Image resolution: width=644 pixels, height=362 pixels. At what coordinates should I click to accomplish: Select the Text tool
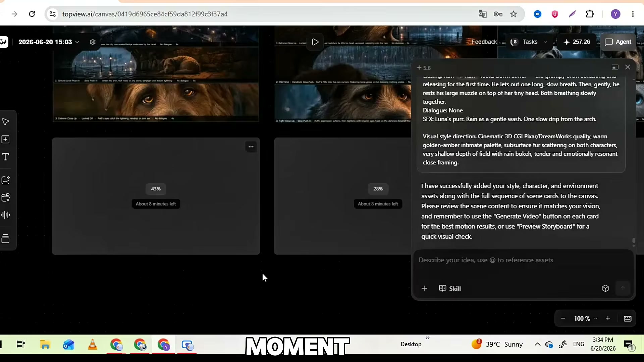6,157
